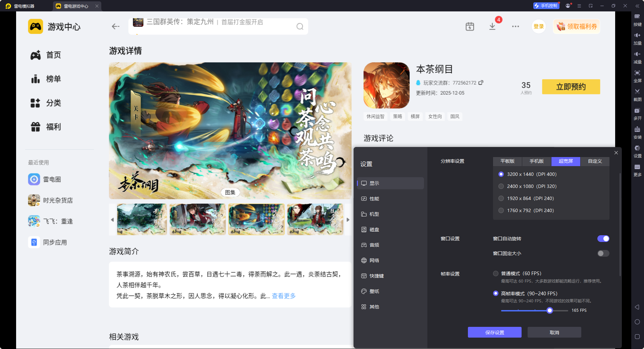Open 壁纸 settings section

point(390,291)
